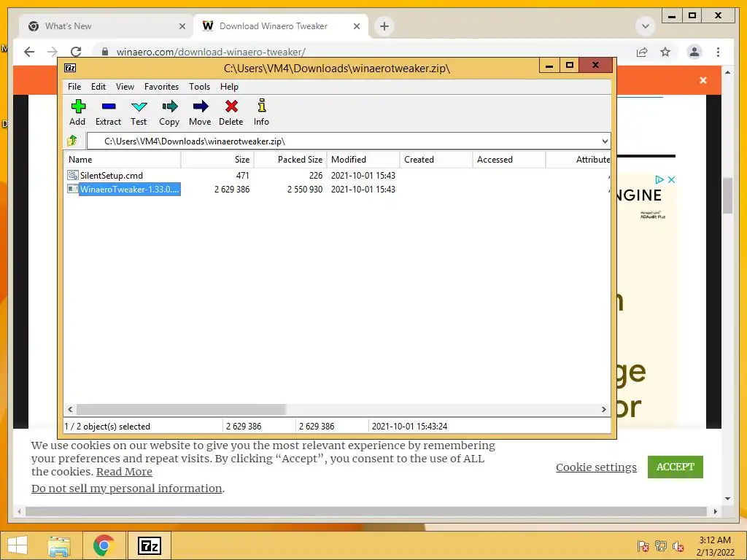
Task: Bookmark this page with the star icon
Action: point(665,52)
